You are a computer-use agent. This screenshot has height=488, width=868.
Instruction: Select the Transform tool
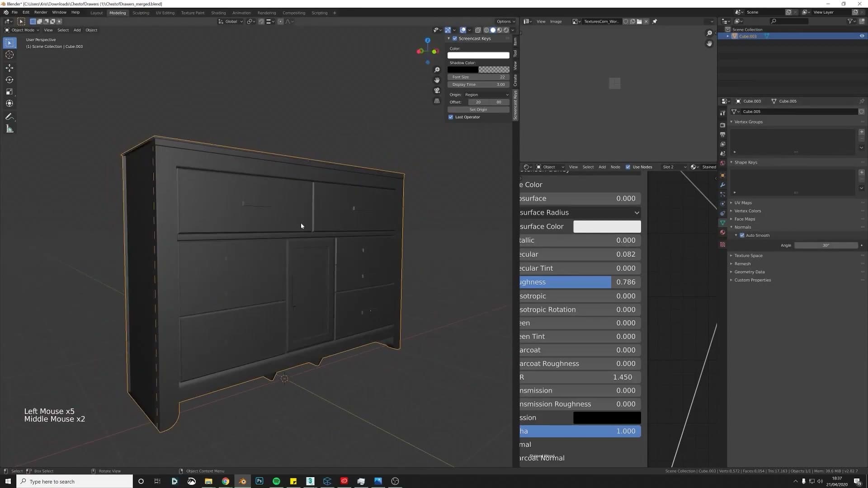tap(9, 103)
